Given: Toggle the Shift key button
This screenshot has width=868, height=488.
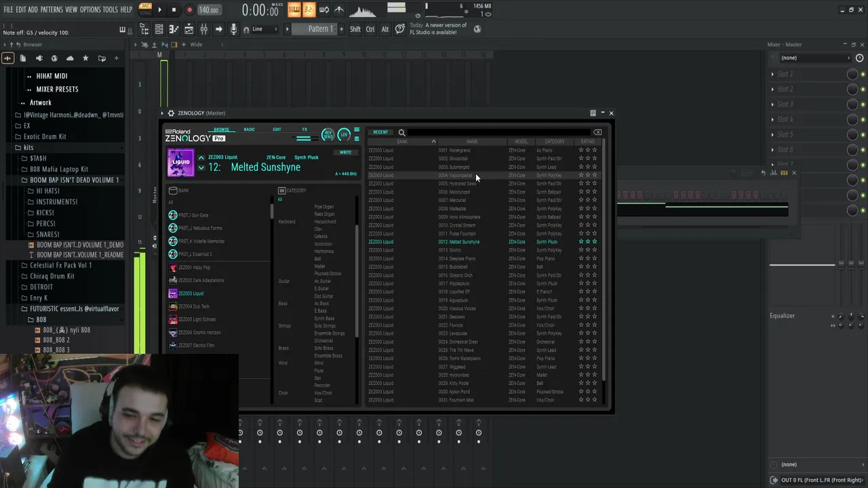Looking at the screenshot, I should [355, 29].
